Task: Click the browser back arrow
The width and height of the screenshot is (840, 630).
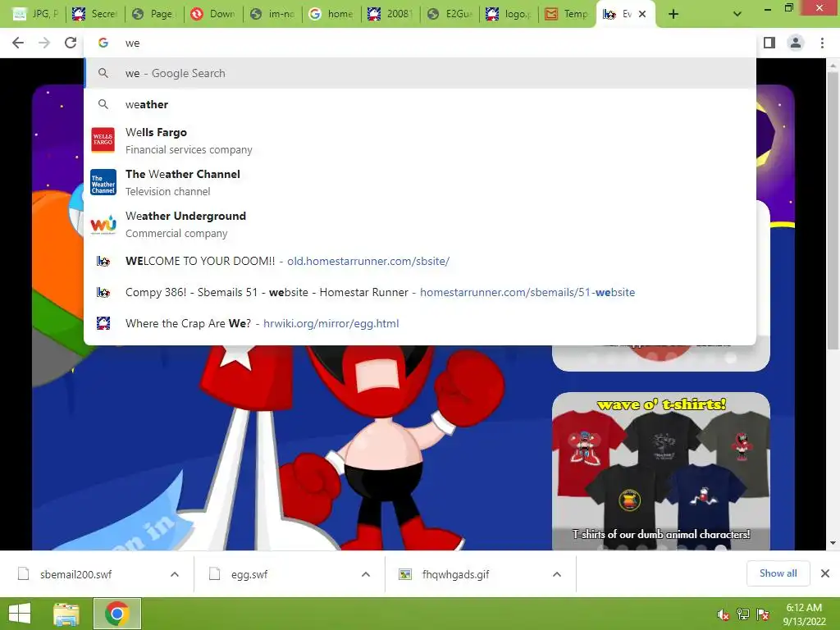Action: 18,43
